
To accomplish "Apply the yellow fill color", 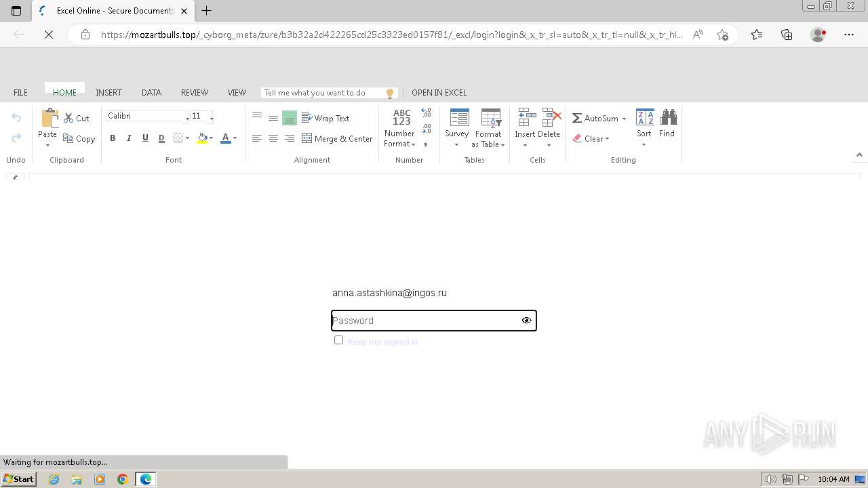I will [201, 138].
